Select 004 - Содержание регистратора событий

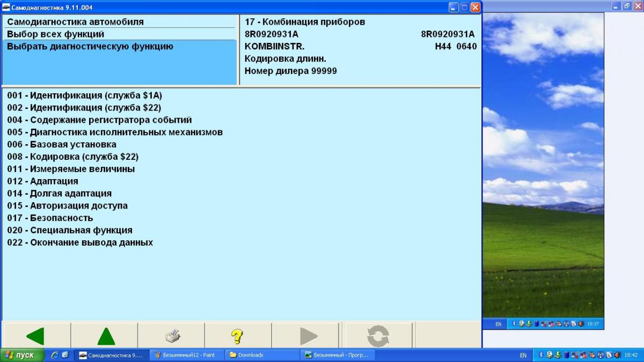coord(99,120)
